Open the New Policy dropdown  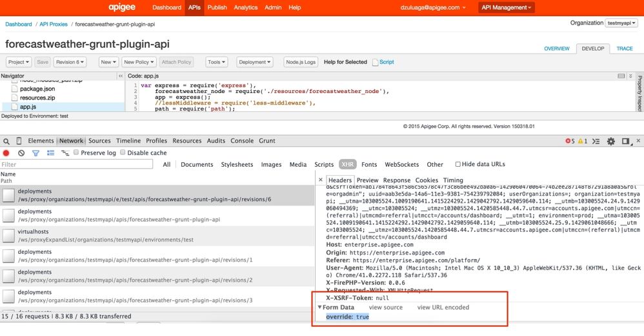139,62
